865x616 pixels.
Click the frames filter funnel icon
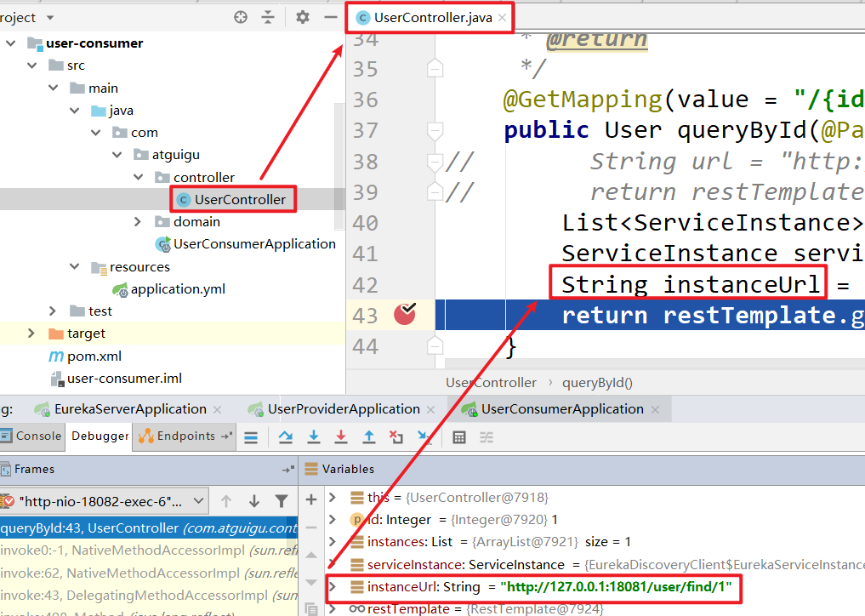tap(282, 501)
